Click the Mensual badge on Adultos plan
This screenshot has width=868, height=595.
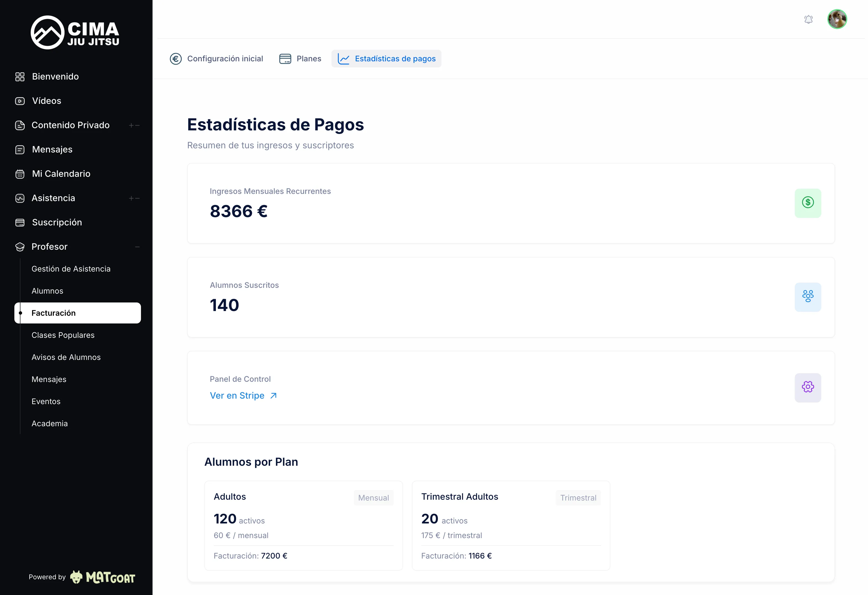pyautogui.click(x=373, y=497)
